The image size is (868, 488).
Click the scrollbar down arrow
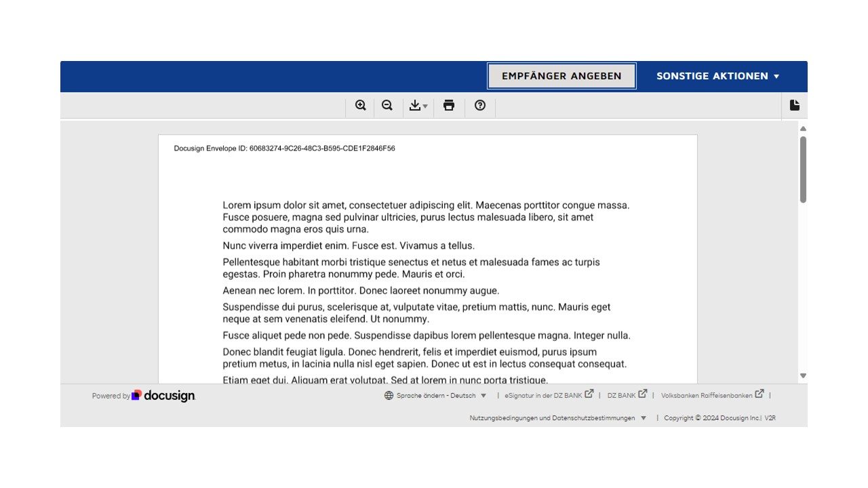point(803,375)
